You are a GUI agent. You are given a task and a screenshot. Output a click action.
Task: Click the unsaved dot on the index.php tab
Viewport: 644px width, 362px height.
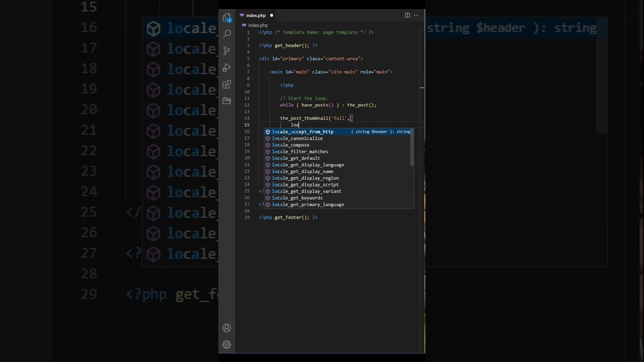(272, 16)
